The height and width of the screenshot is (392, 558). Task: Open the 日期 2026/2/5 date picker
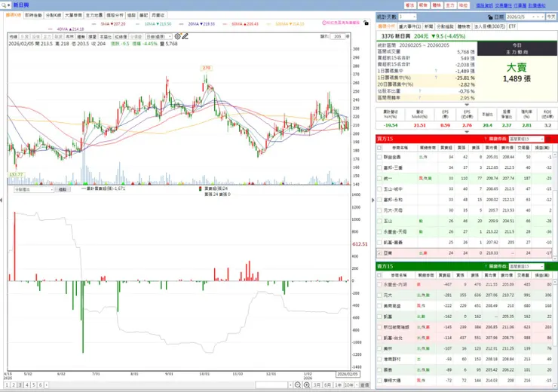point(526,17)
